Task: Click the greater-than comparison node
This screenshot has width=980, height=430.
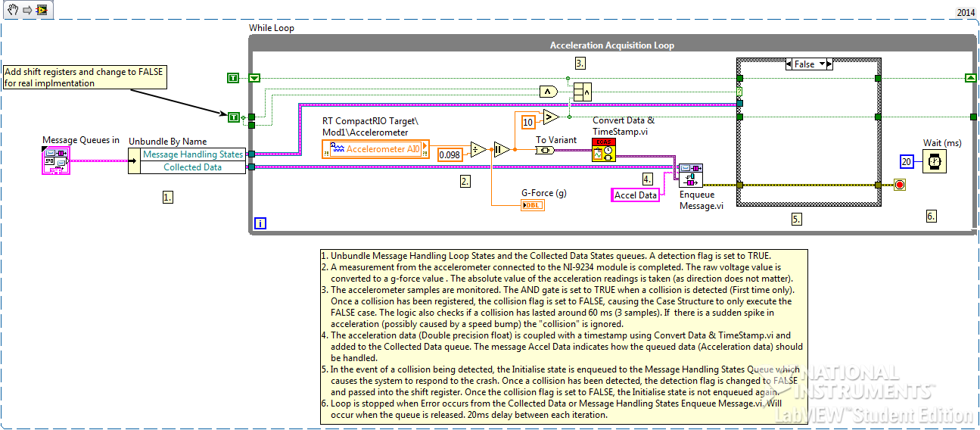Action: point(551,117)
